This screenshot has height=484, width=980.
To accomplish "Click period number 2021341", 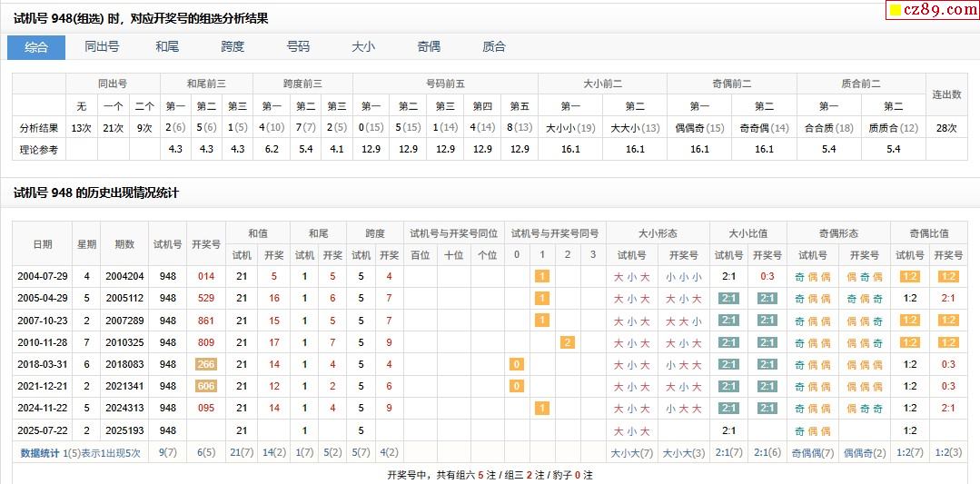I will 124,386.
